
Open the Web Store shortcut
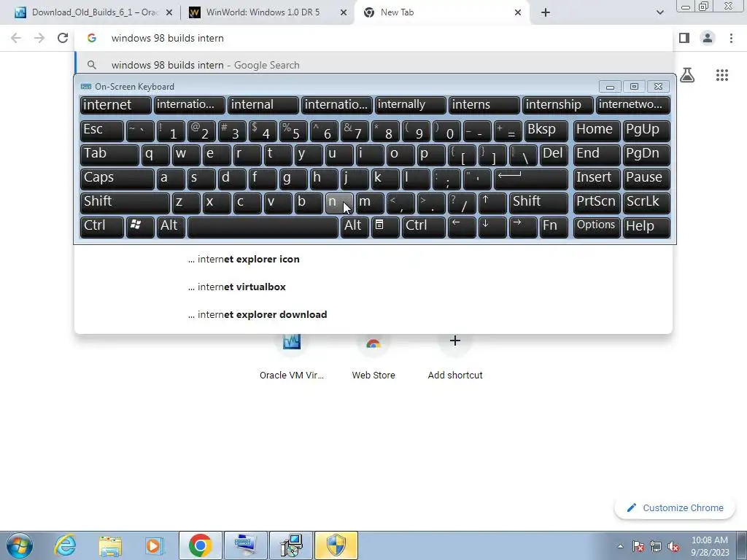(x=373, y=355)
